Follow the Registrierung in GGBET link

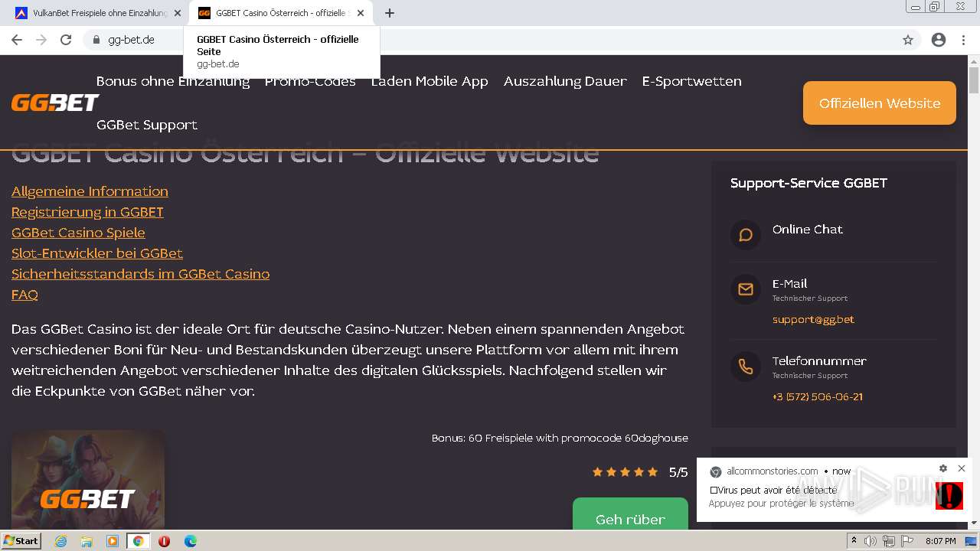(87, 212)
